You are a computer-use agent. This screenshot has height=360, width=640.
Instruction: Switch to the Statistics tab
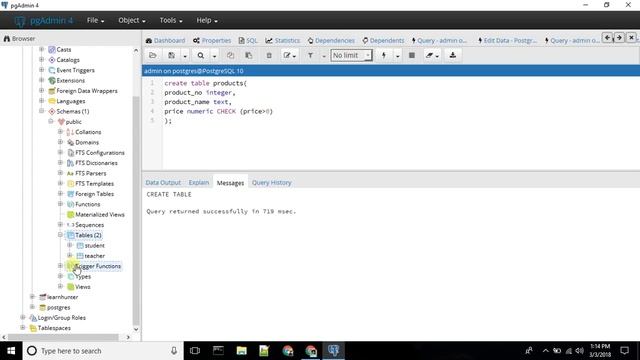point(282,40)
